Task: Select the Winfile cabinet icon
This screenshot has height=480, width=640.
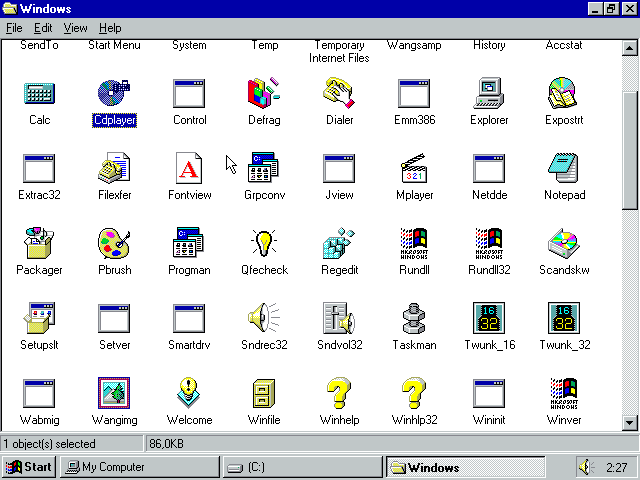Action: click(x=264, y=393)
